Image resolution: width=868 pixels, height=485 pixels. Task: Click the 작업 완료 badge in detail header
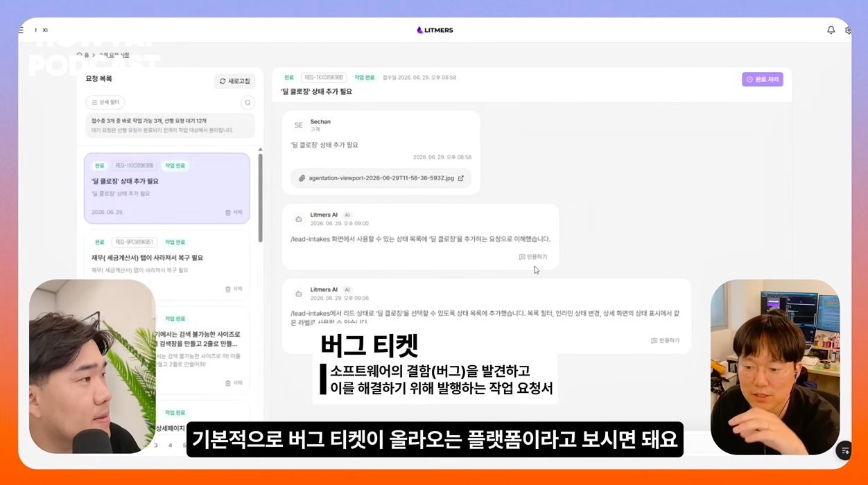click(x=365, y=78)
